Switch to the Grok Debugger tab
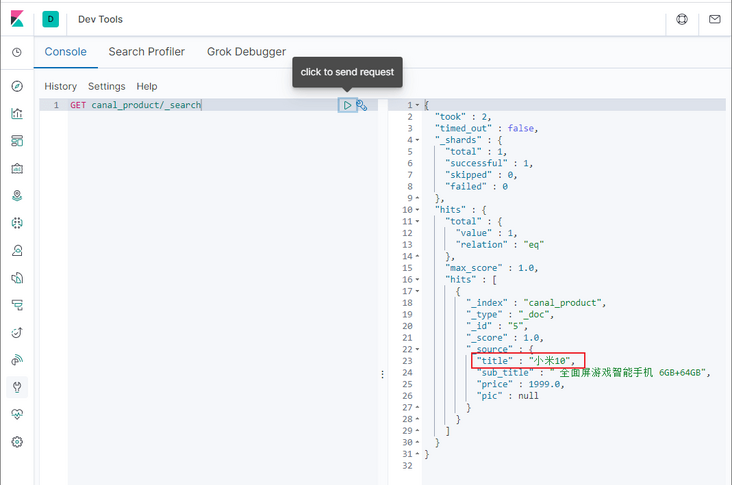Screen dimensions: 732x485 (x=246, y=52)
